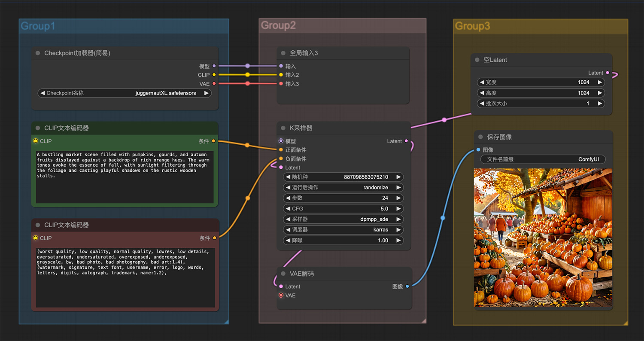644x341 pixels.
Task: Select previous checkpoint with Checkpoint名称 left arrow
Action: 43,93
